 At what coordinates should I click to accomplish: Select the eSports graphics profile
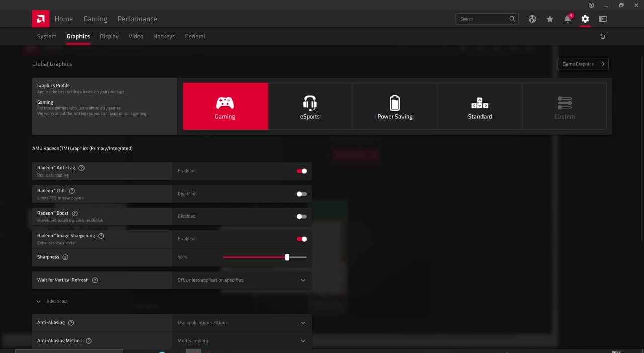[310, 107]
